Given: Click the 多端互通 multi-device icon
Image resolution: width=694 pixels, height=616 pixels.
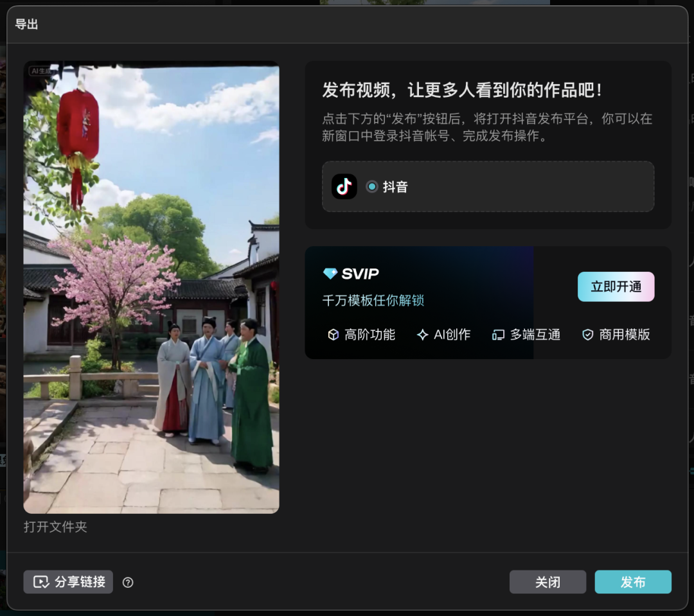Looking at the screenshot, I should [497, 334].
